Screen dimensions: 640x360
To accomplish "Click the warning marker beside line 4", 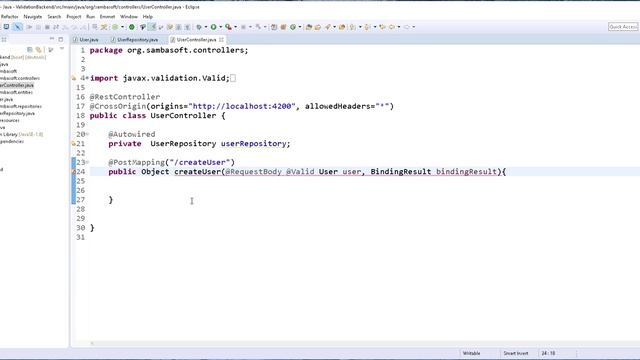I will click(x=74, y=78).
